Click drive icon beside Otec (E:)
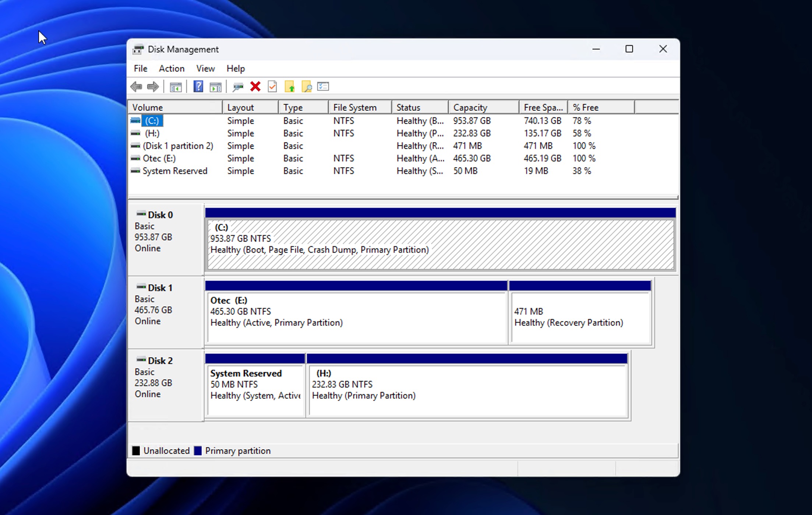The width and height of the screenshot is (812, 515). 135,158
